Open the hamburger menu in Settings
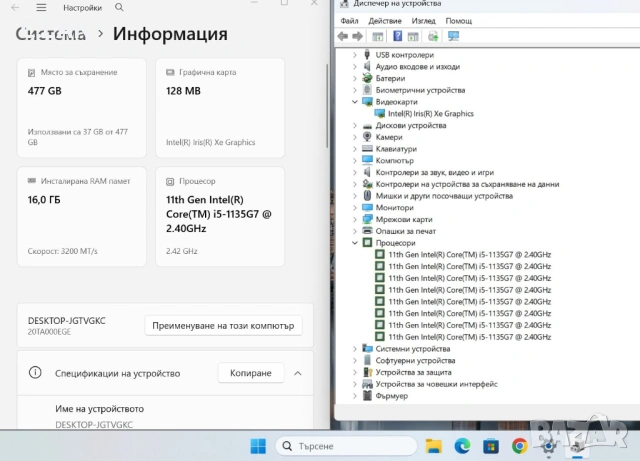This screenshot has height=461, width=640. tap(41, 8)
